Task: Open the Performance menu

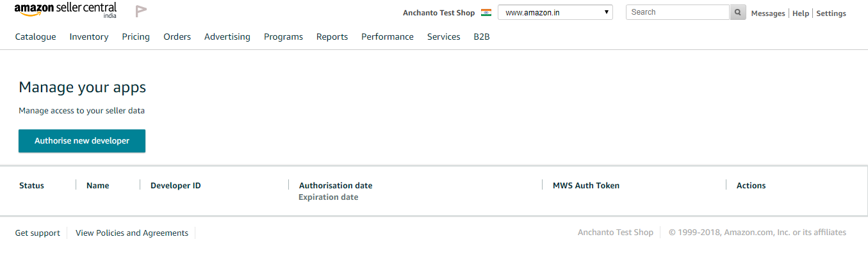Action: [x=388, y=37]
